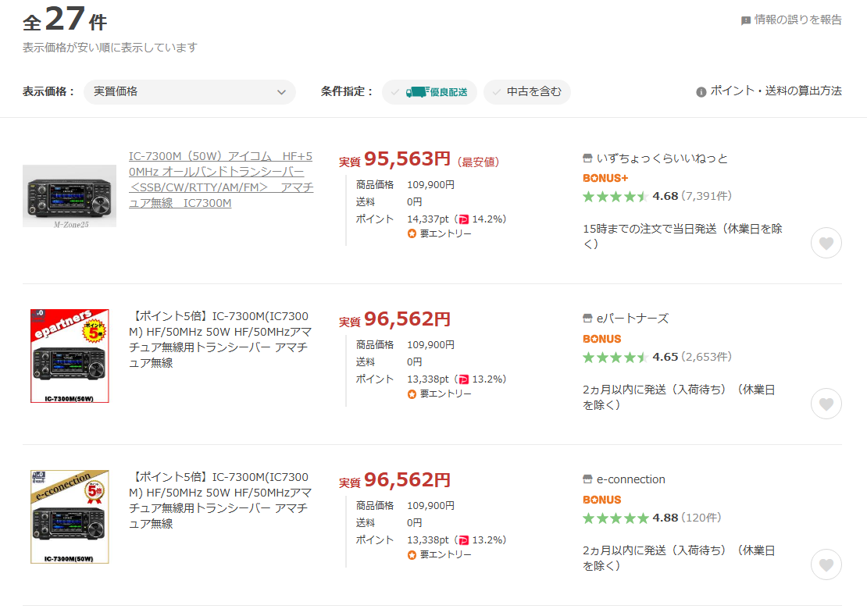Click the BONUS+ badge
Viewport: 867px width, 616px height.
[605, 179]
